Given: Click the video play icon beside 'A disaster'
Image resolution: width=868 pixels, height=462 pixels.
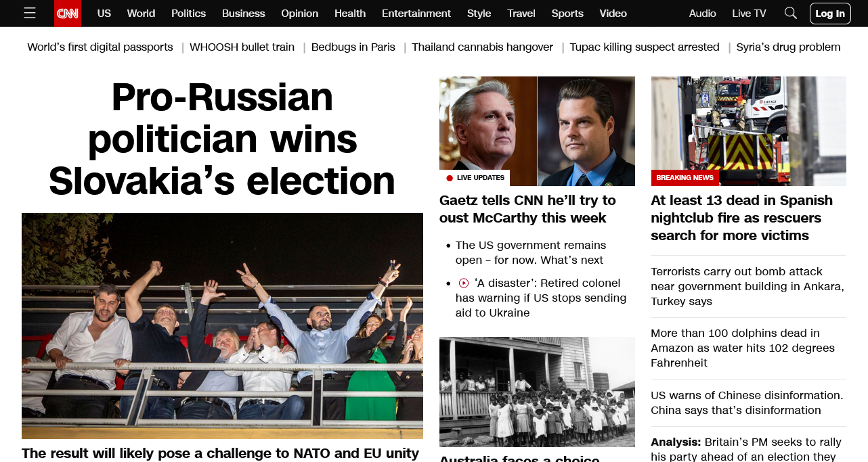Looking at the screenshot, I should pos(464,283).
